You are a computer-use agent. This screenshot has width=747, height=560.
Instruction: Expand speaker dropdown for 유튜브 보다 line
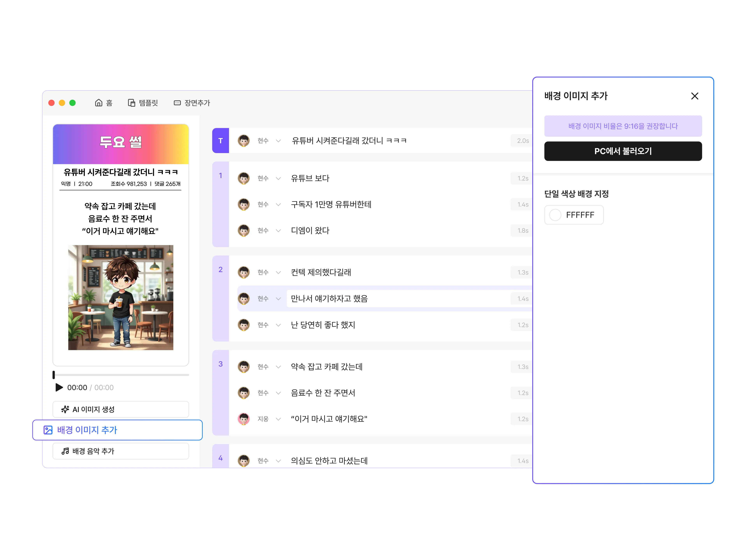[278, 178]
